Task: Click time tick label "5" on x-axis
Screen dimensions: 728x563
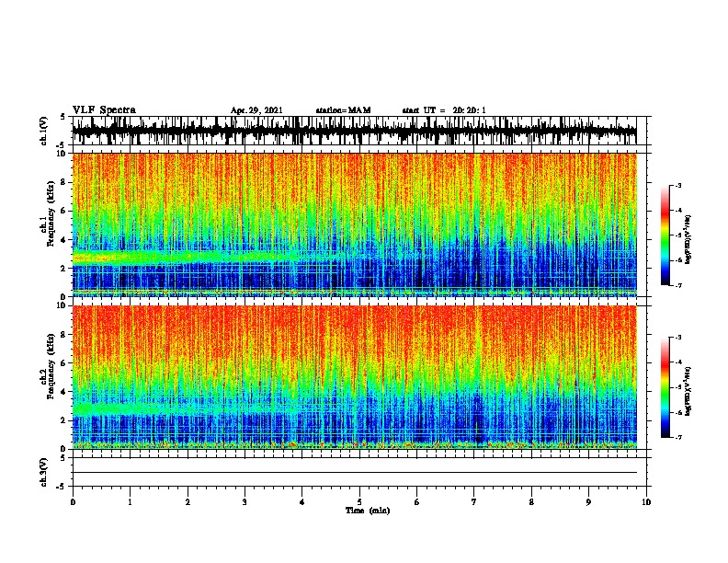Action: pos(359,502)
